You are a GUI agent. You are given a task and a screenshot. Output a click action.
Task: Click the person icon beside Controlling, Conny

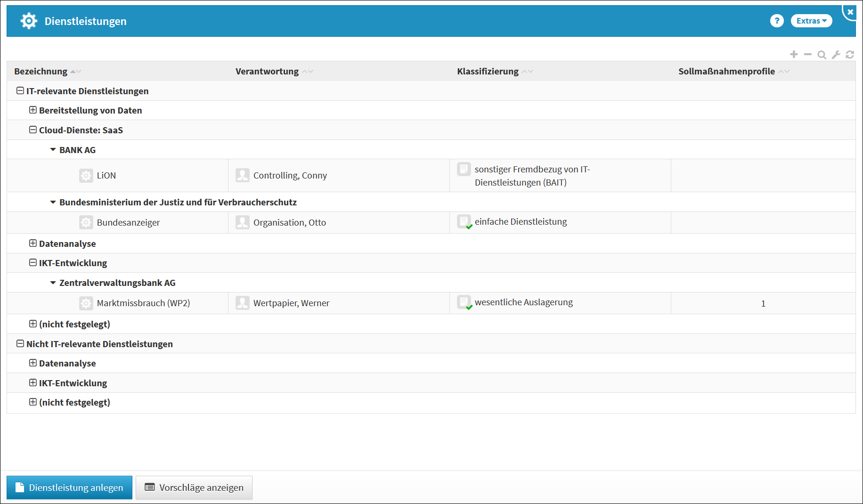[x=242, y=176]
